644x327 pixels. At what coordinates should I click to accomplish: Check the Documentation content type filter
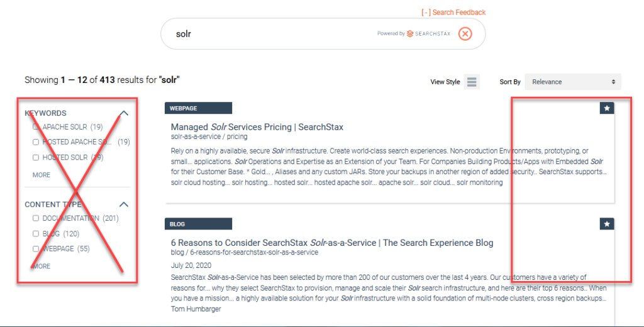click(x=36, y=218)
